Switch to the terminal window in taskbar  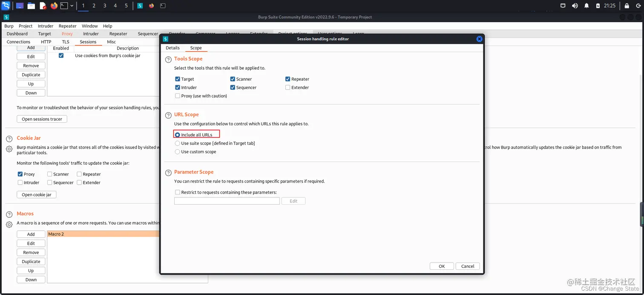click(x=163, y=6)
